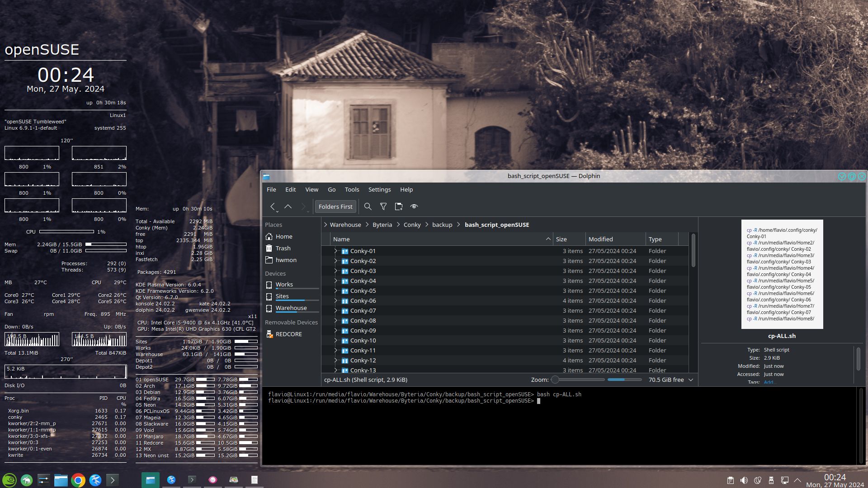
Task: Open the filter bar with funnel icon
Action: (383, 206)
